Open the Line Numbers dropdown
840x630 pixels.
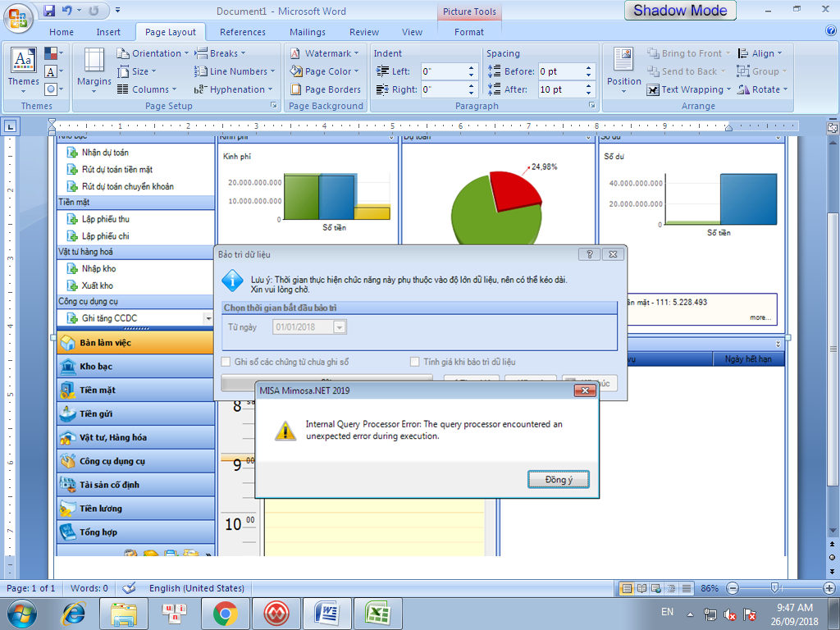click(235, 71)
